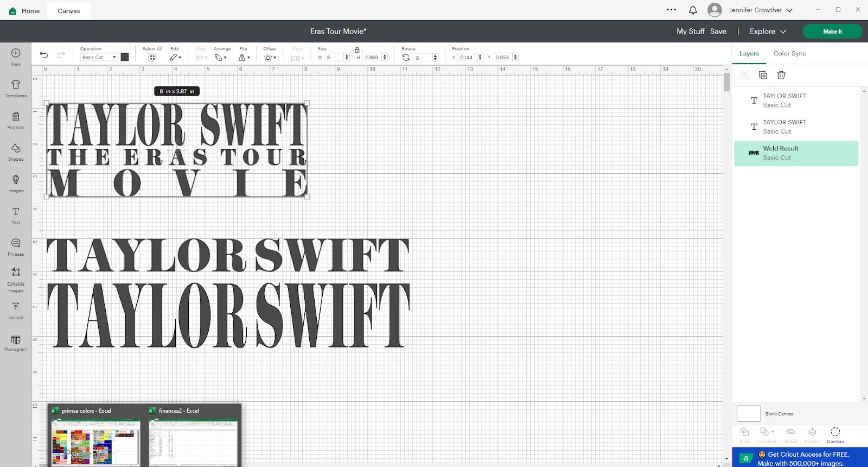Click the X position stepper arrows
The height and width of the screenshot is (467, 868).
[480, 57]
